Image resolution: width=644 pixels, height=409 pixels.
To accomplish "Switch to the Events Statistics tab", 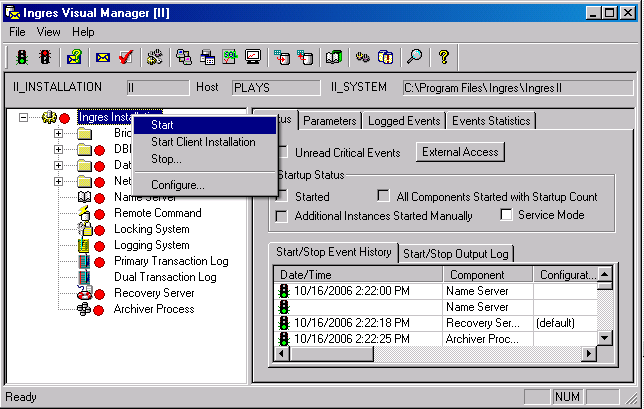I will pyautogui.click(x=491, y=121).
